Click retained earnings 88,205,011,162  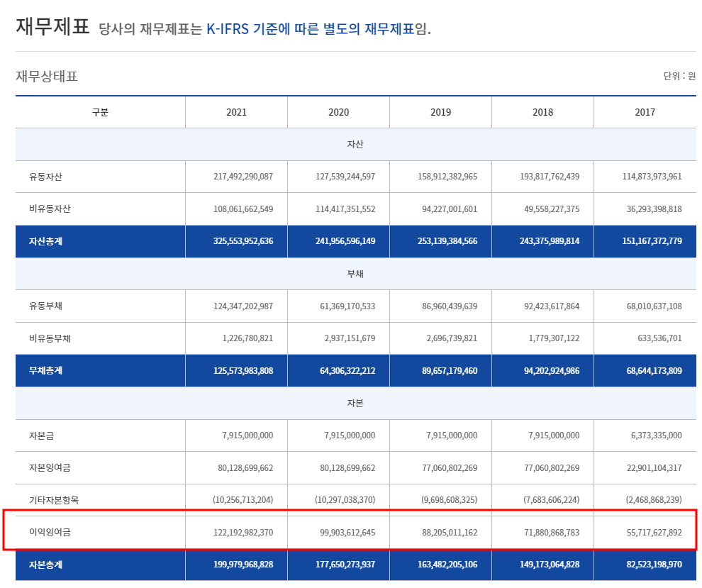(450, 532)
